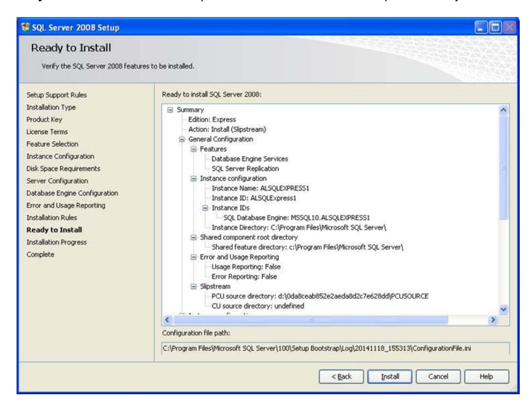Collapse the Instance IDs node
532x407 pixels.
coord(205,208)
